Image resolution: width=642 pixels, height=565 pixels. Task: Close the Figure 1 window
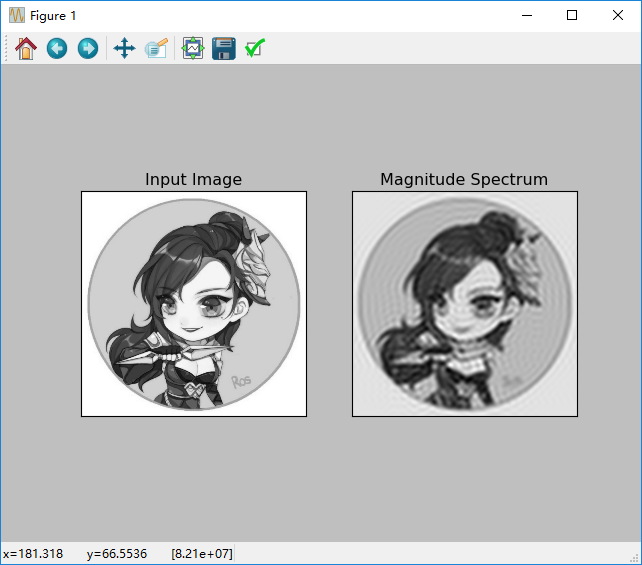[x=618, y=16]
